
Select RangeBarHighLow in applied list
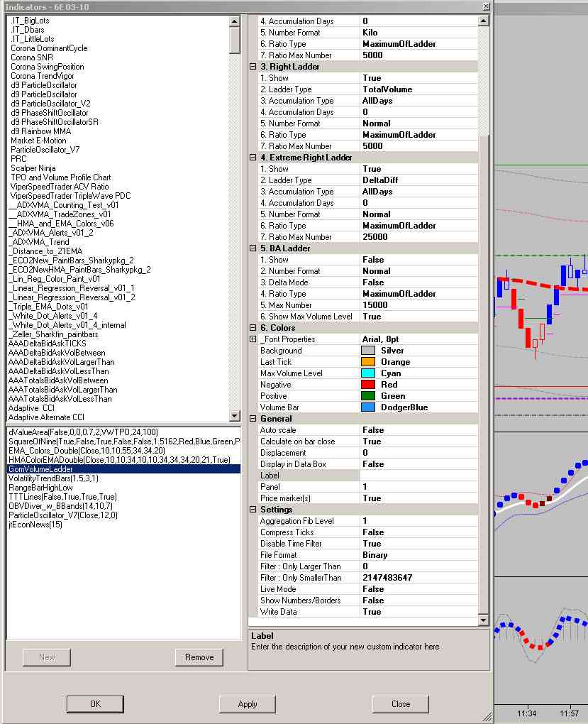point(40,488)
